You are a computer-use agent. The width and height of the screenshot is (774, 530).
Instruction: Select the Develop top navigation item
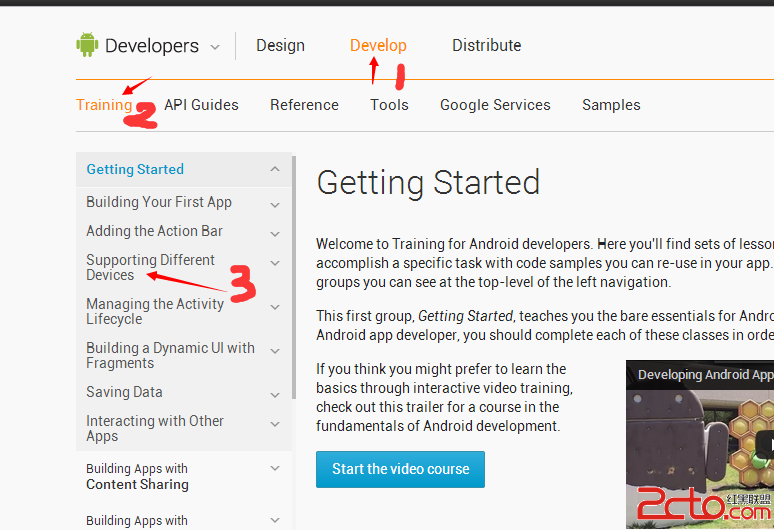(x=378, y=45)
